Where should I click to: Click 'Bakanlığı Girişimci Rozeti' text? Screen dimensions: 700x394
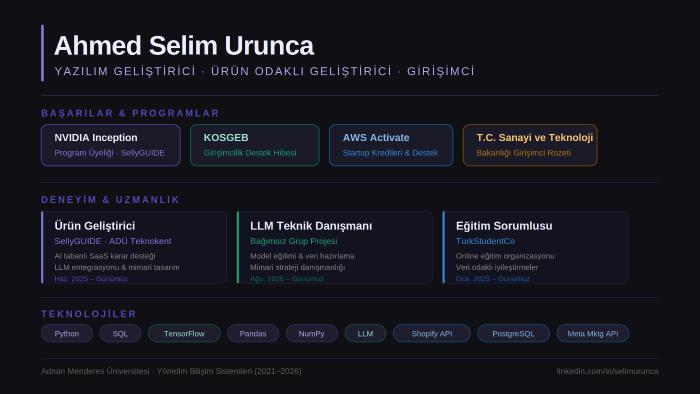(x=524, y=153)
